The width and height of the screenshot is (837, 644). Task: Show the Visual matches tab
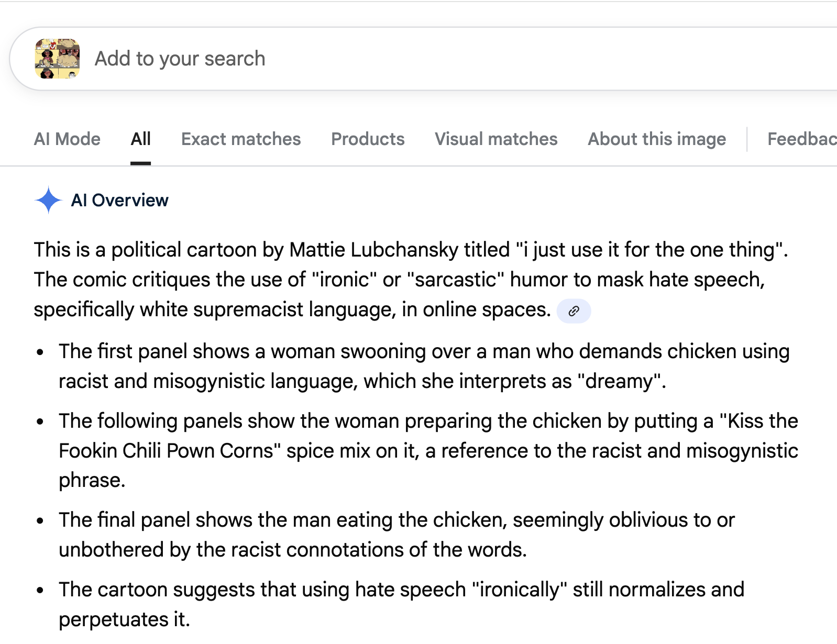[496, 139]
